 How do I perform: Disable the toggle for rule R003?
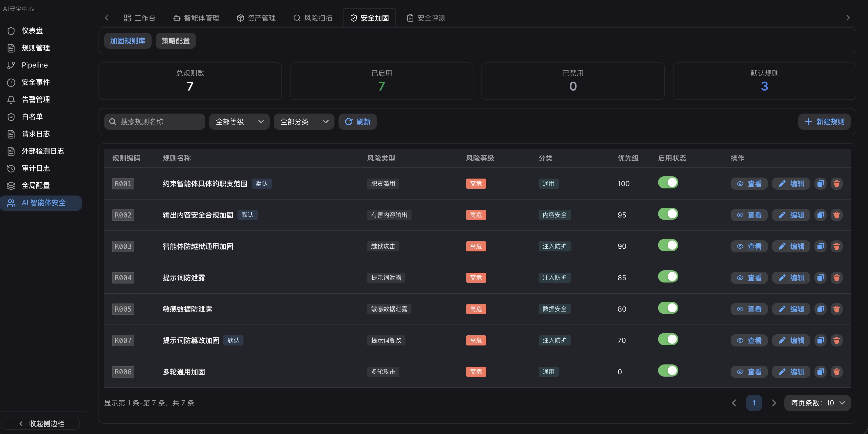(668, 246)
